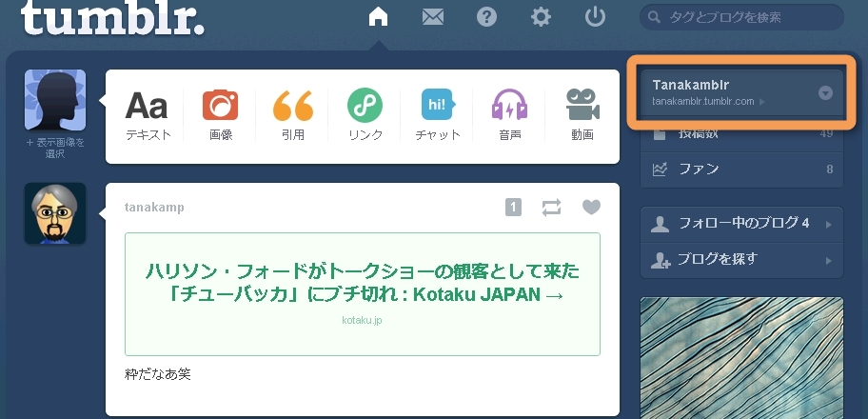The width and height of the screenshot is (868, 419).
Task: Expand フォロー中のブログ 4 list
Action: coord(741,224)
